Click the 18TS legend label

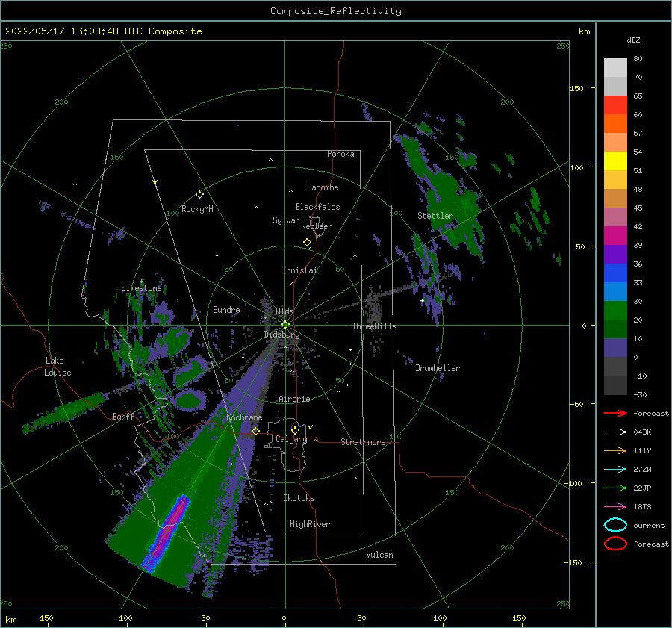click(x=642, y=507)
